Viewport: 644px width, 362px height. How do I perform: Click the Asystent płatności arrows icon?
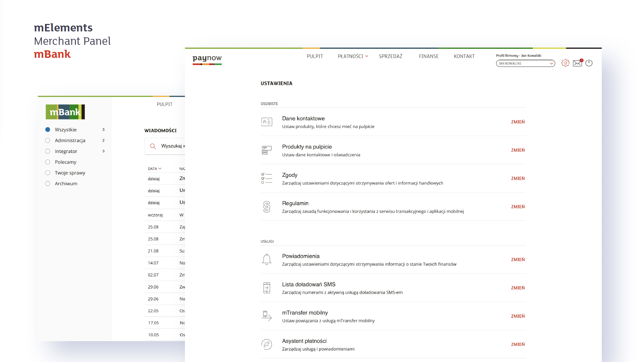click(267, 344)
